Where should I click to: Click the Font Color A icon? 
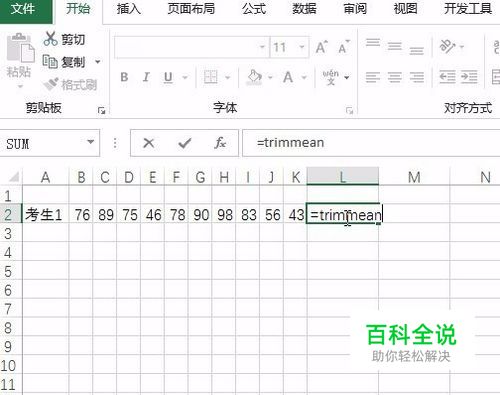pos(288,77)
